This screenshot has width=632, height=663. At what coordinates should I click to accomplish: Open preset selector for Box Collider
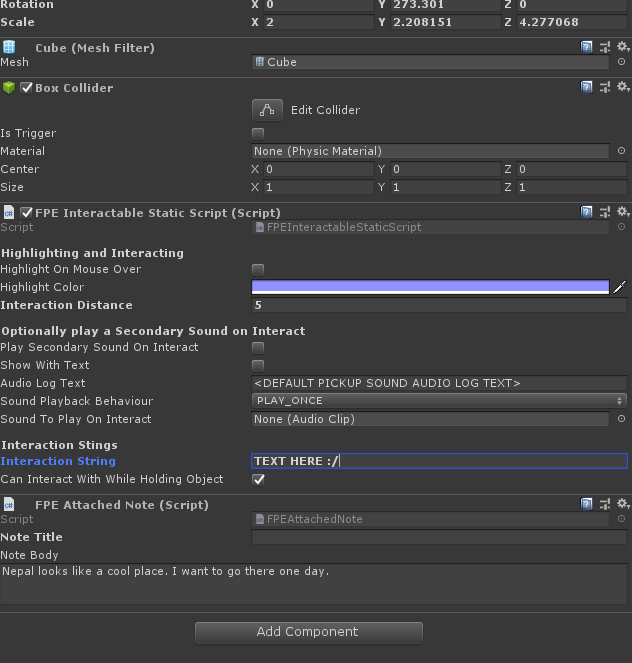click(605, 87)
